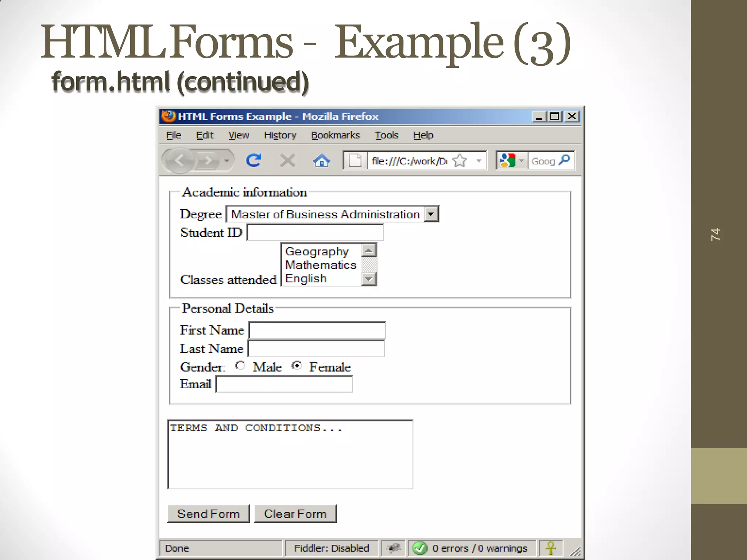Open the address bar history dropdown

pyautogui.click(x=479, y=160)
